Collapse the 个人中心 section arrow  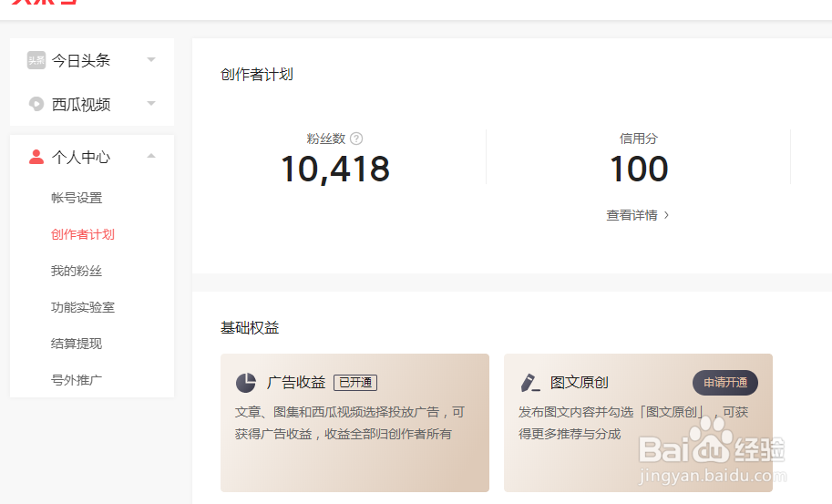point(151,156)
